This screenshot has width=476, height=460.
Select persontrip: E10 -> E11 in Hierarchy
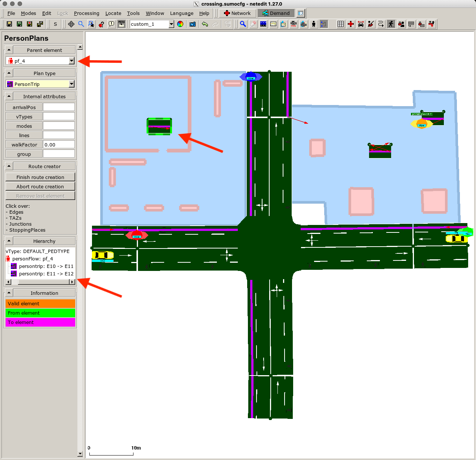click(46, 266)
